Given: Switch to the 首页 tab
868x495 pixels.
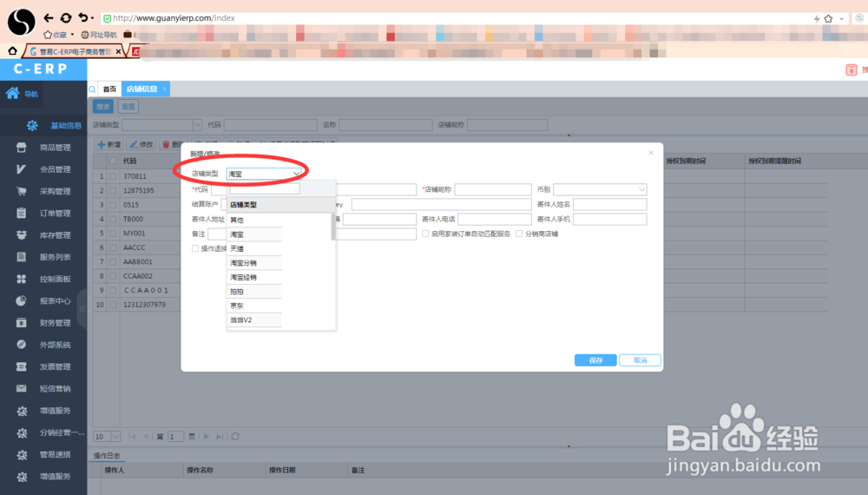Looking at the screenshot, I should click(x=109, y=89).
